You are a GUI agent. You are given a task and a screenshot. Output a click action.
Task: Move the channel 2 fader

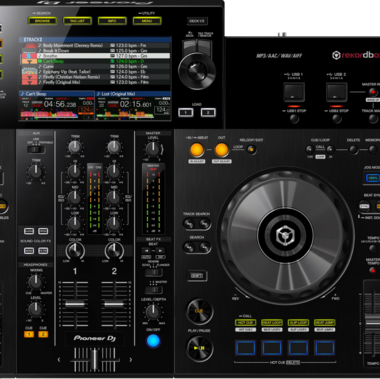[114, 304]
